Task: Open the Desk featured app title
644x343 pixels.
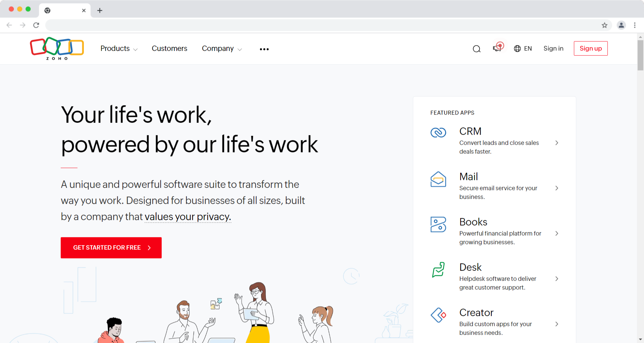Action: click(x=470, y=267)
